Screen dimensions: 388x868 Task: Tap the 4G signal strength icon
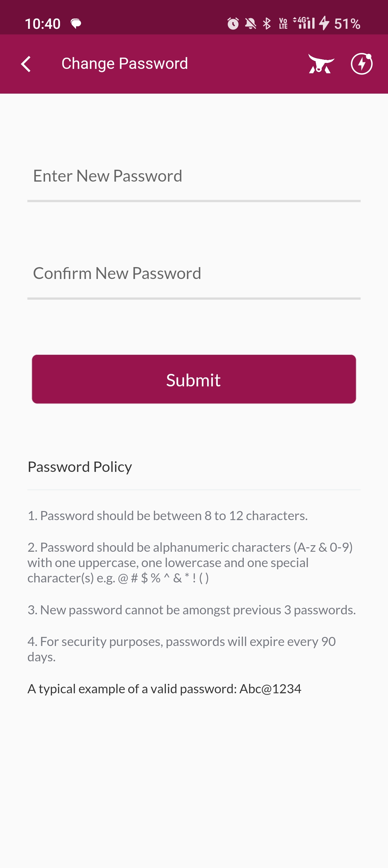click(x=304, y=23)
